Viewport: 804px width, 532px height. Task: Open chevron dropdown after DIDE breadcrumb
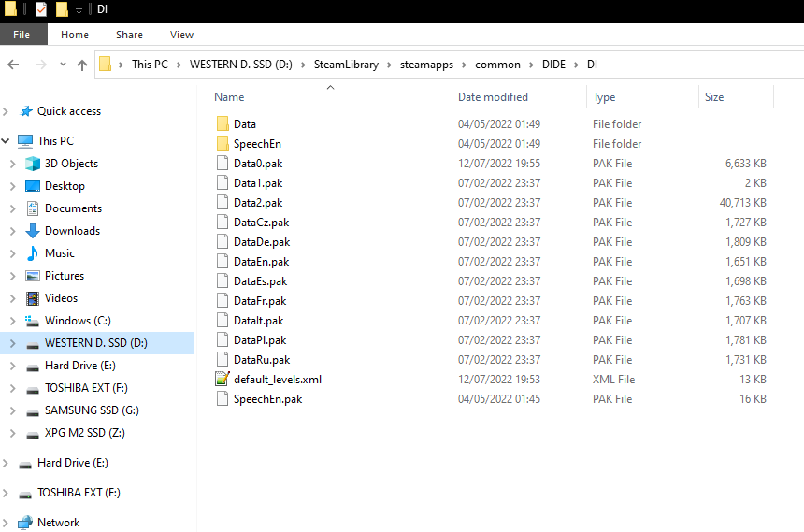576,65
